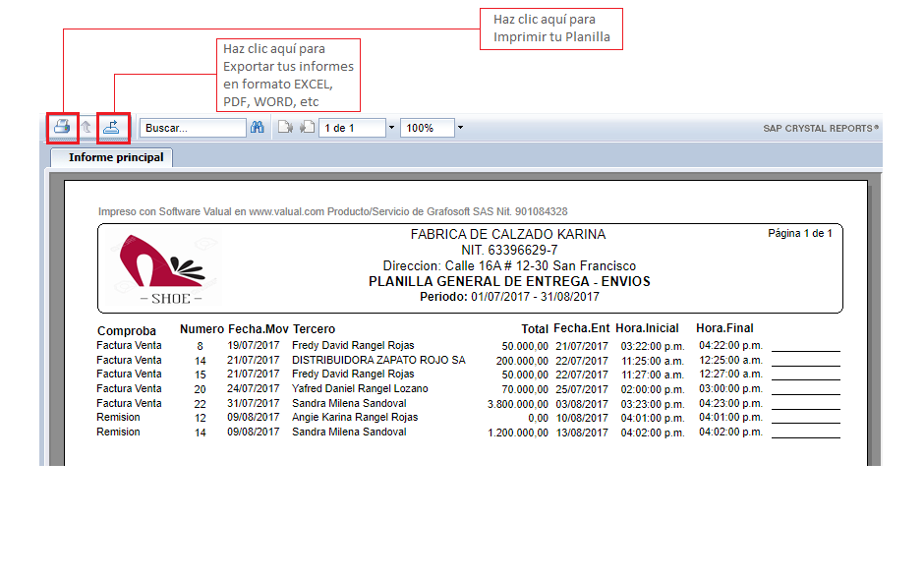924x577 pixels.
Task: Click the 3.800.000,00 total value
Action: (518, 403)
